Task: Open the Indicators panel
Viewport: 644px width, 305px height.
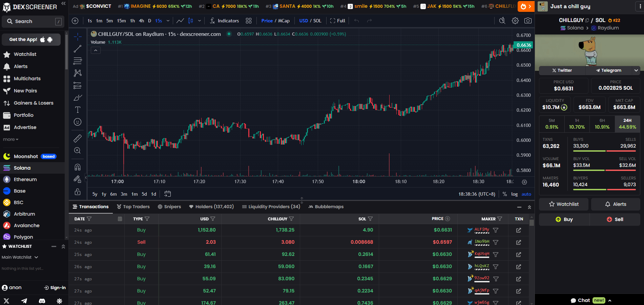Action: (224, 21)
